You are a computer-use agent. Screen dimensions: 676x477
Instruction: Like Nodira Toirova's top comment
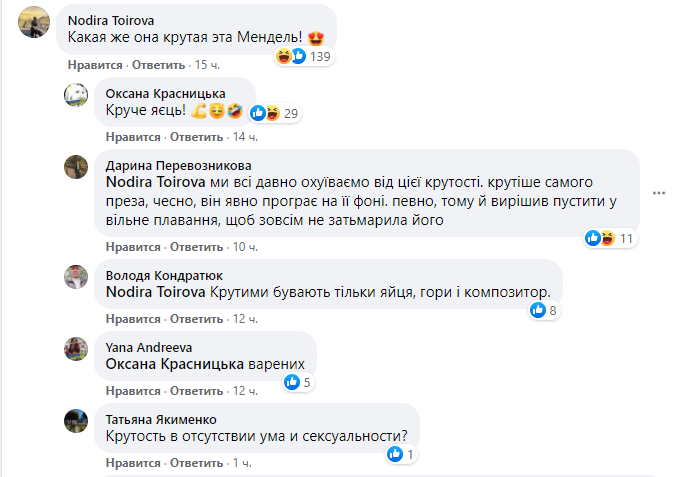[x=89, y=65]
